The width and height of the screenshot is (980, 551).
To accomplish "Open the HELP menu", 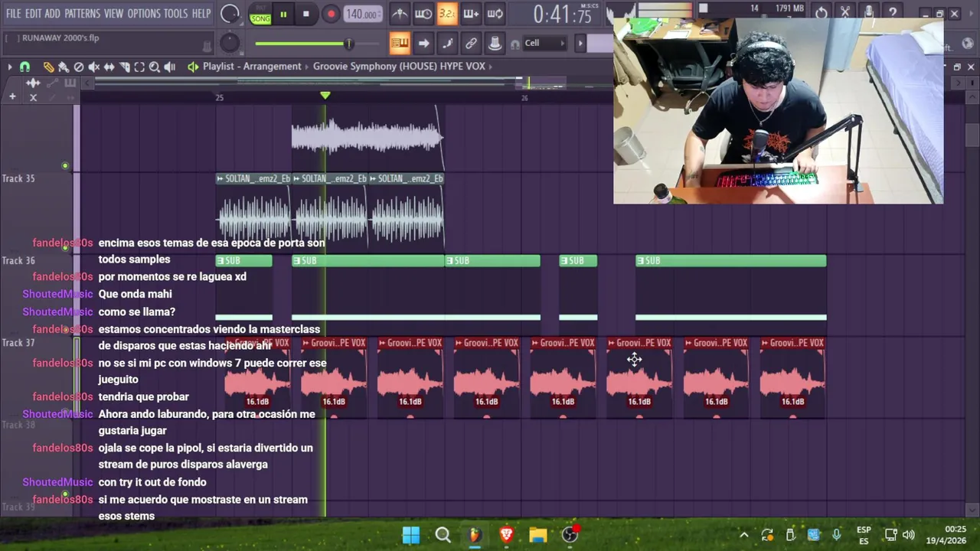I will pyautogui.click(x=201, y=14).
